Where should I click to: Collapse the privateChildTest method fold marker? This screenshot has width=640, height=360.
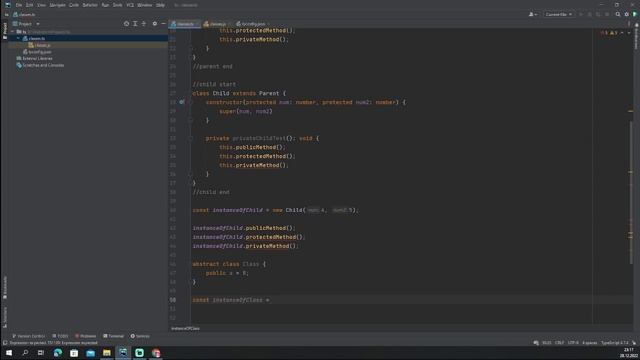190,138
